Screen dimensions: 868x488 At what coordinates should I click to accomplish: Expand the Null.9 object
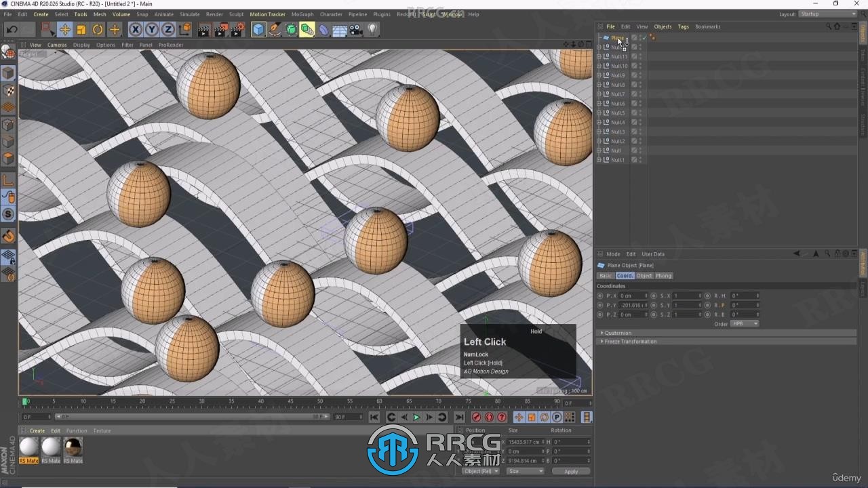(x=599, y=76)
